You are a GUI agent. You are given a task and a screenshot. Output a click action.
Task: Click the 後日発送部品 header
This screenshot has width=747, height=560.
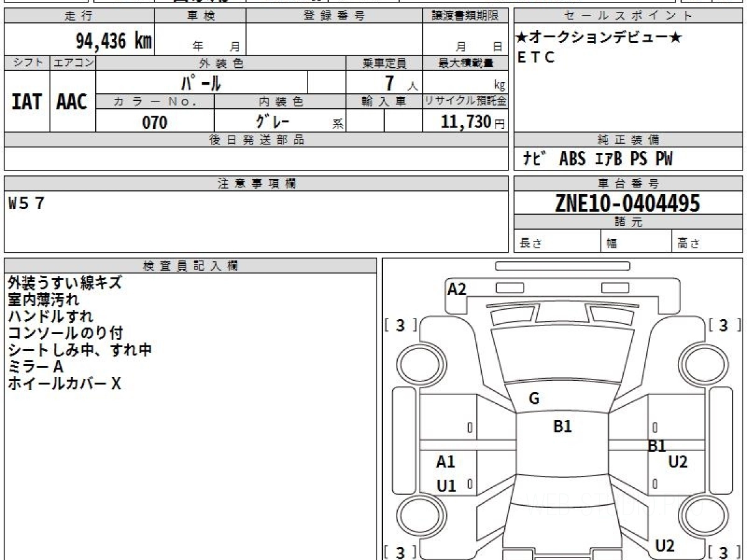click(256, 140)
